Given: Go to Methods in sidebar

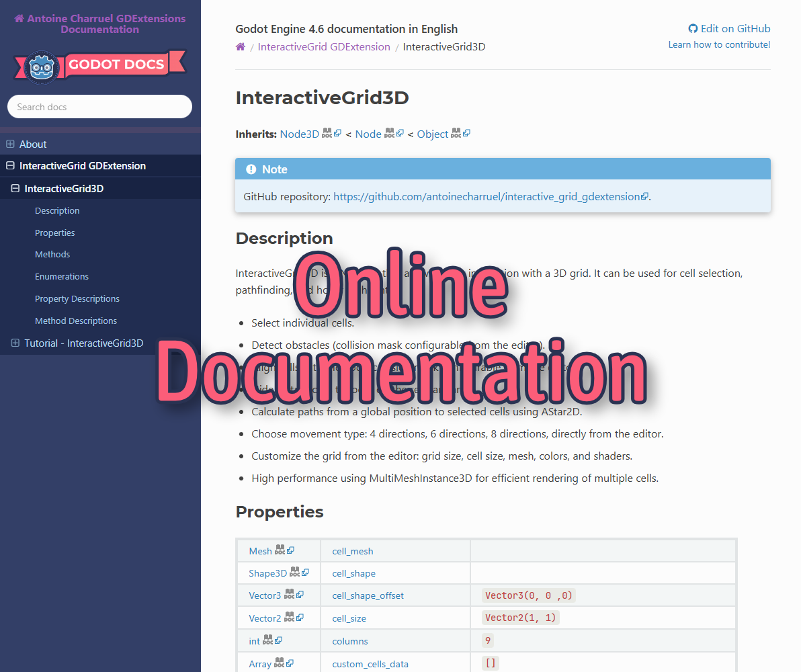Looking at the screenshot, I should 52,254.
